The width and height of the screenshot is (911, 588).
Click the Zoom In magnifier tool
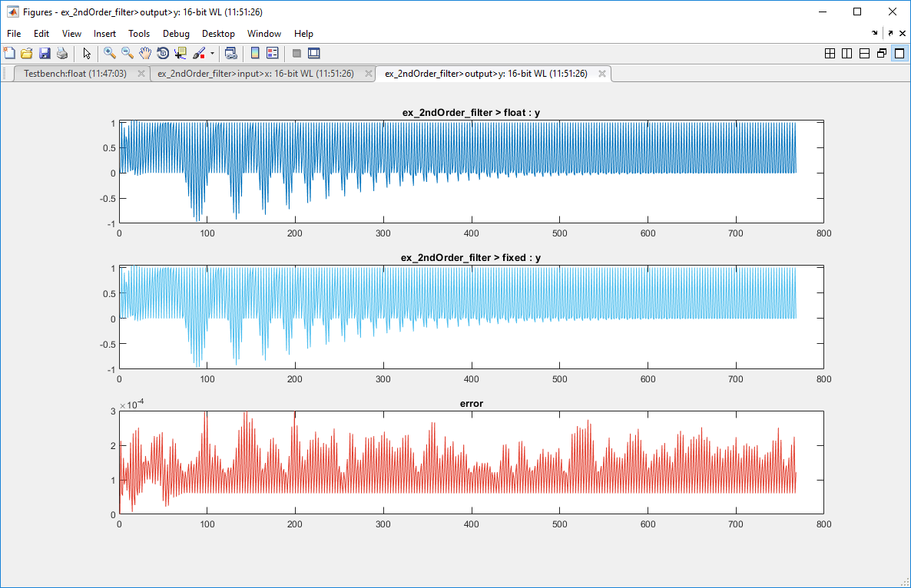point(110,53)
